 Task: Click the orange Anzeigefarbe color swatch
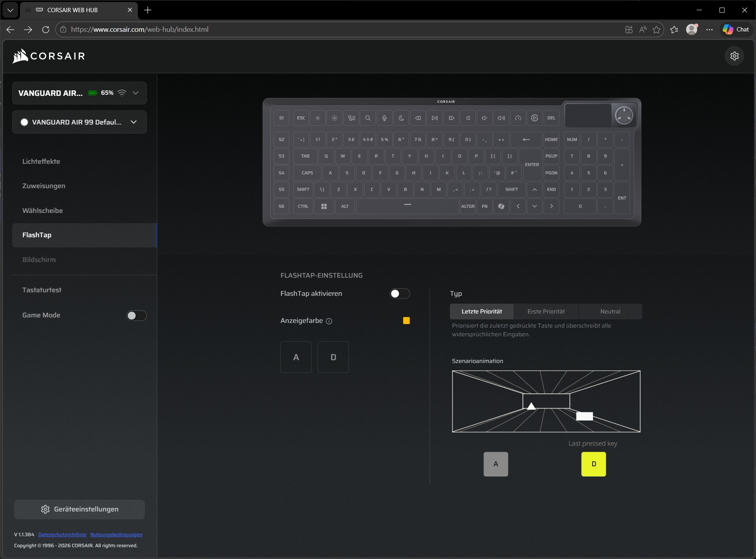[406, 321]
